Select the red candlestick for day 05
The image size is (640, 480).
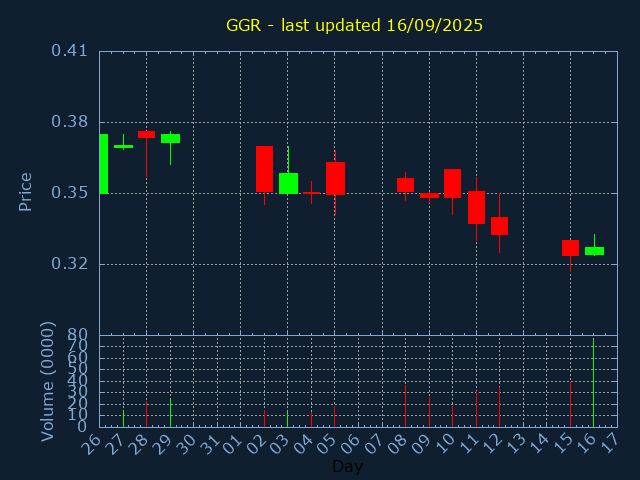(x=335, y=178)
